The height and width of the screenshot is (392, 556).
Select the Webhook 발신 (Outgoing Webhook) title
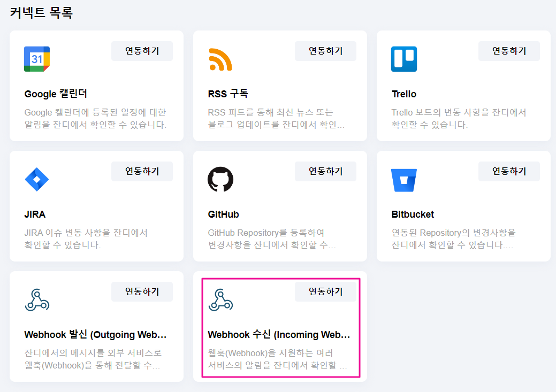[95, 335]
